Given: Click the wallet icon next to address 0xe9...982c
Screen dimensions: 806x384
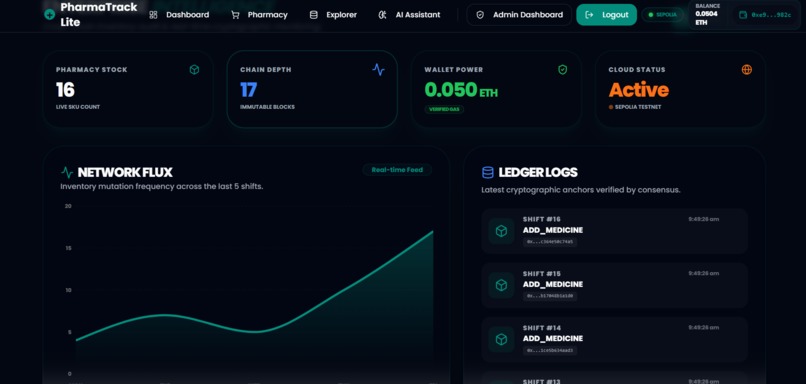Looking at the screenshot, I should click(743, 15).
